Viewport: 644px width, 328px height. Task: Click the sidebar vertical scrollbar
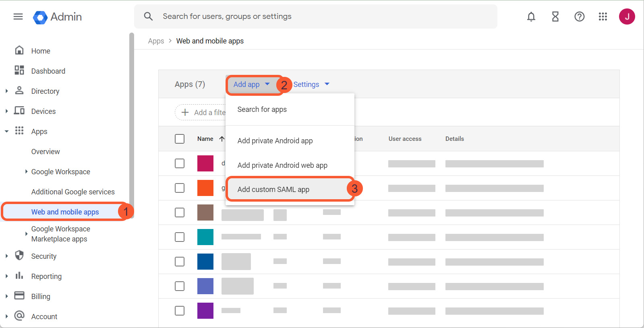131,125
